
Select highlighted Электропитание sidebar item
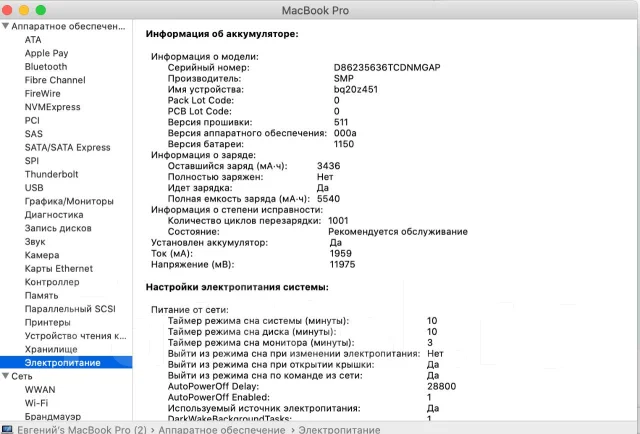pyautogui.click(x=66, y=363)
